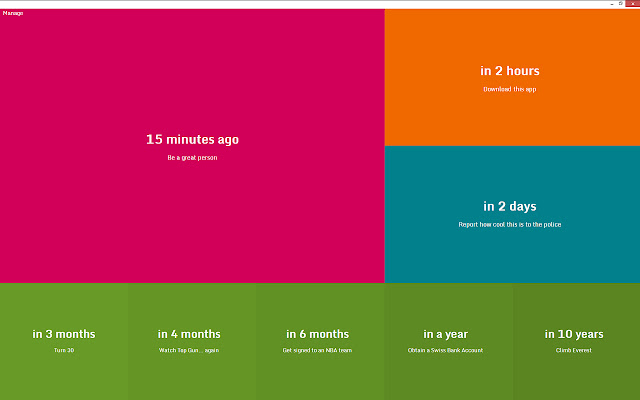Click the 'Be a great person' goal text
This screenshot has height=400, width=640.
coord(192,158)
